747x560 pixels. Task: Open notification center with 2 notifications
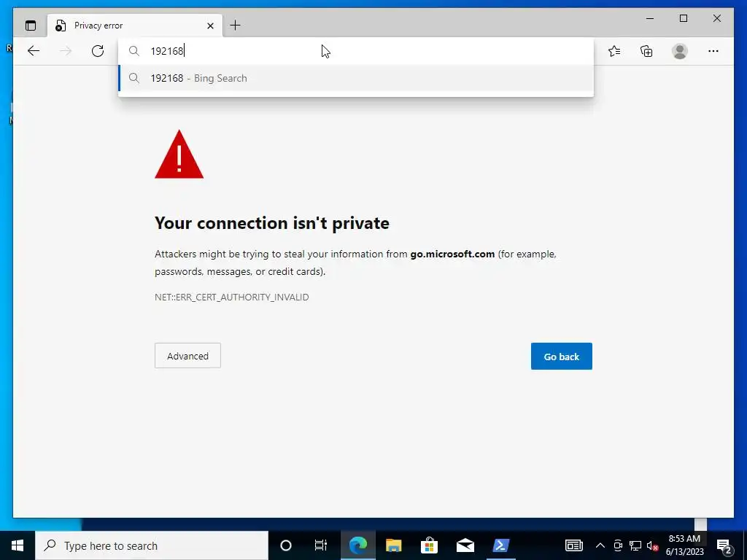(x=724, y=545)
